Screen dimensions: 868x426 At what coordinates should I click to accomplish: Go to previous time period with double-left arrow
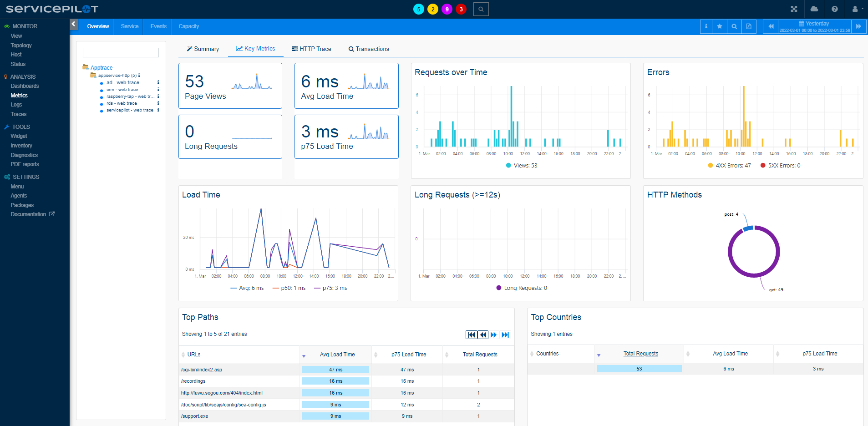[x=771, y=26]
